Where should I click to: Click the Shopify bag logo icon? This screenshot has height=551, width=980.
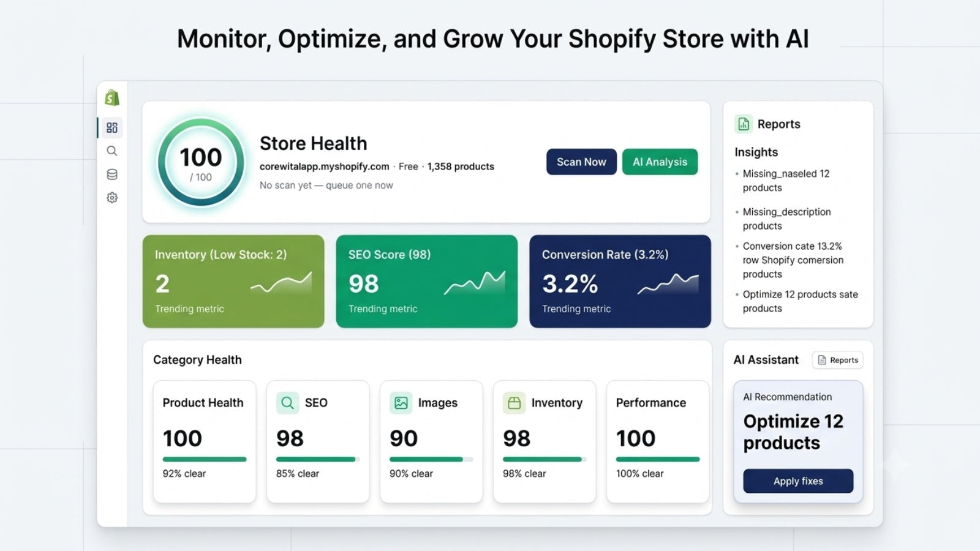(112, 97)
